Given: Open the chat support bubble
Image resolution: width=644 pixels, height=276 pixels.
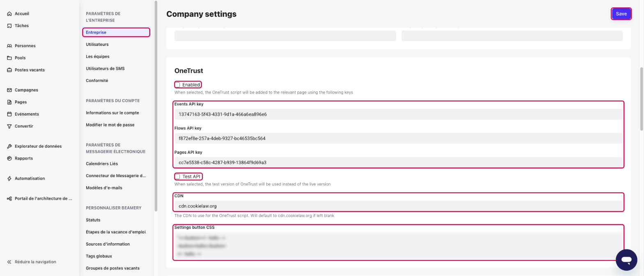Looking at the screenshot, I should tap(626, 260).
